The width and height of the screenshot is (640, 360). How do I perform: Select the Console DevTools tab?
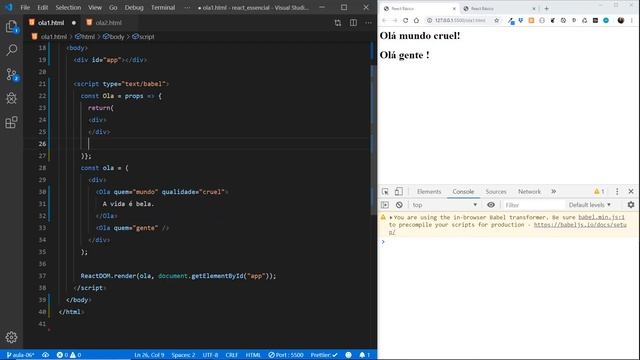463,191
